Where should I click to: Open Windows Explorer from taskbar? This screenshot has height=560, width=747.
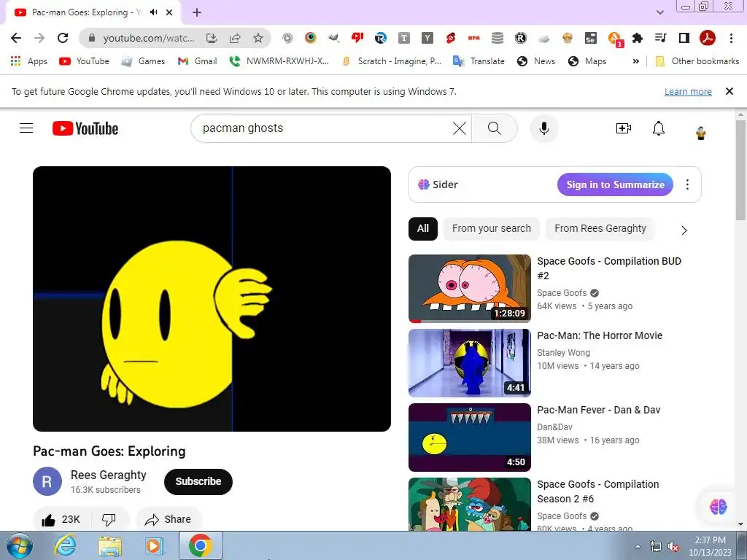(x=110, y=545)
